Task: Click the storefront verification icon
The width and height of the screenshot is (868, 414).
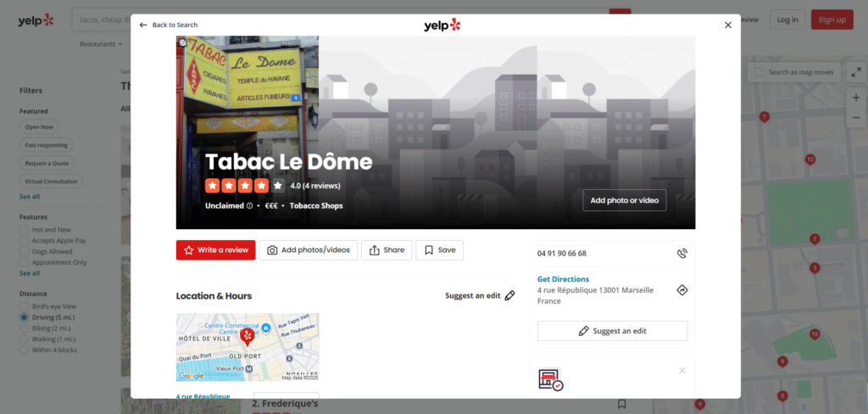Action: (550, 379)
